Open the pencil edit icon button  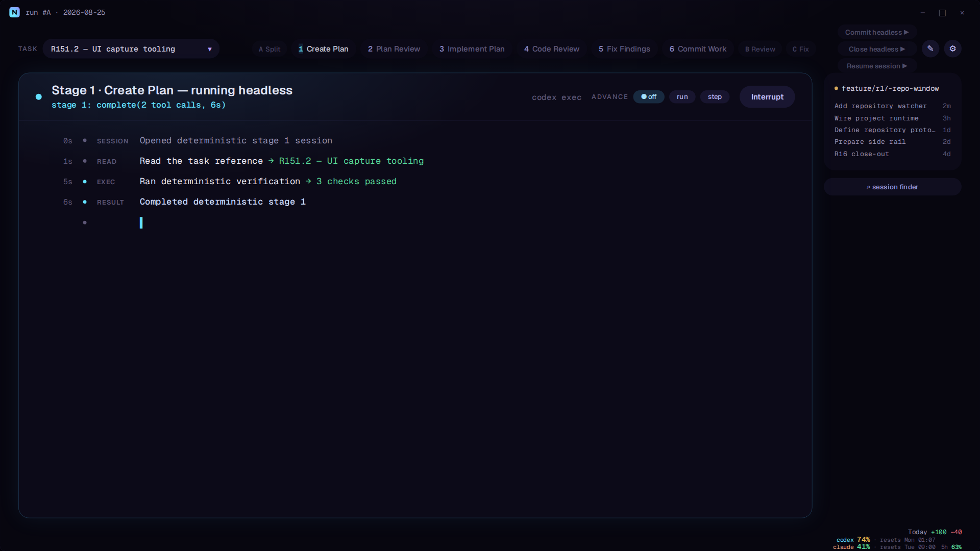click(930, 49)
